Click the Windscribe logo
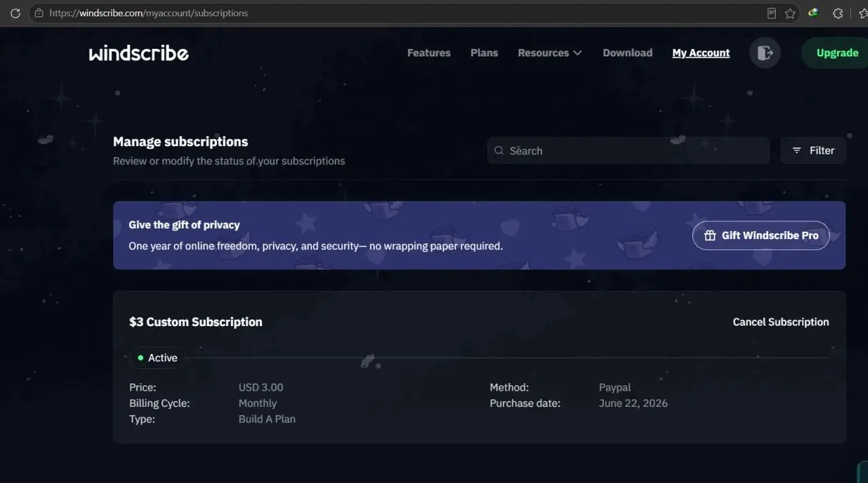Image resolution: width=868 pixels, height=483 pixels. (x=139, y=53)
